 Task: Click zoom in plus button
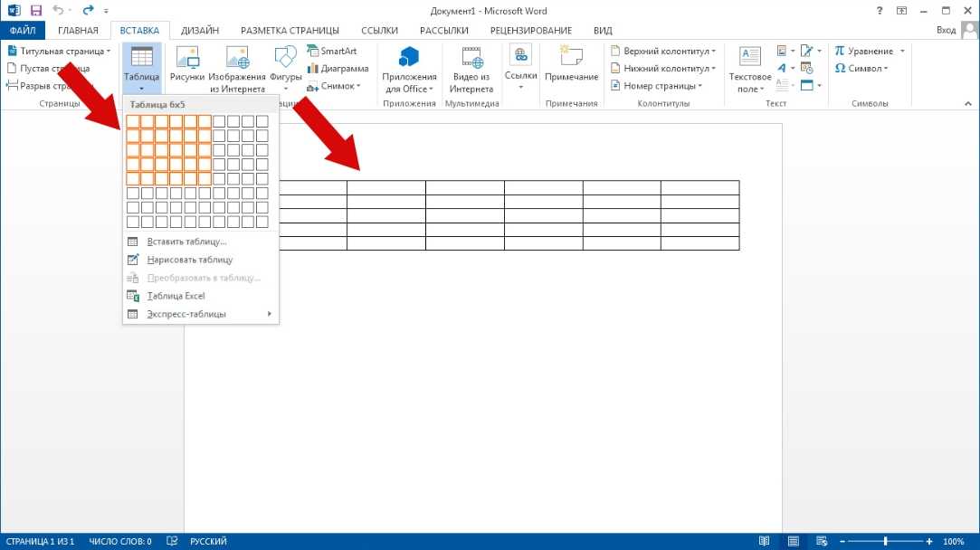pyautogui.click(x=929, y=541)
